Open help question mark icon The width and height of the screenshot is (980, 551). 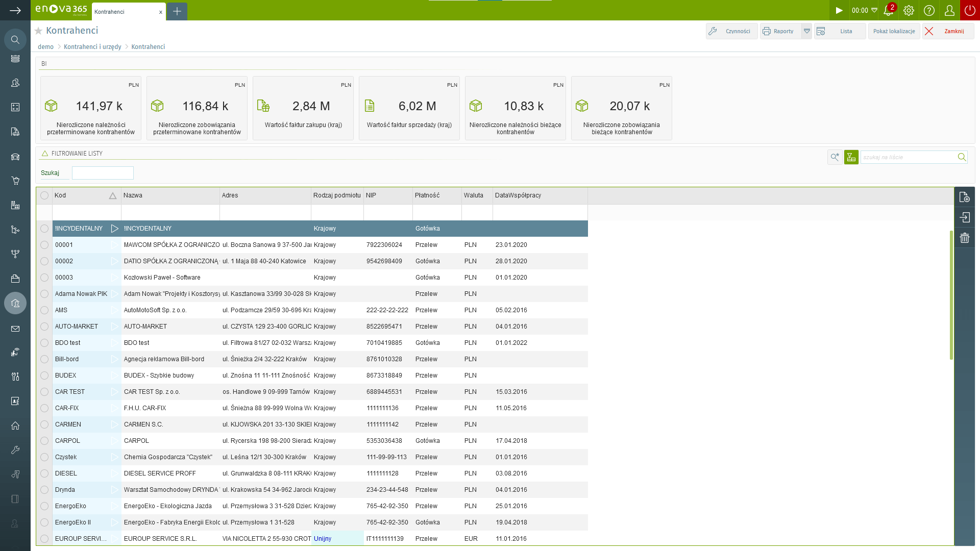929,10
